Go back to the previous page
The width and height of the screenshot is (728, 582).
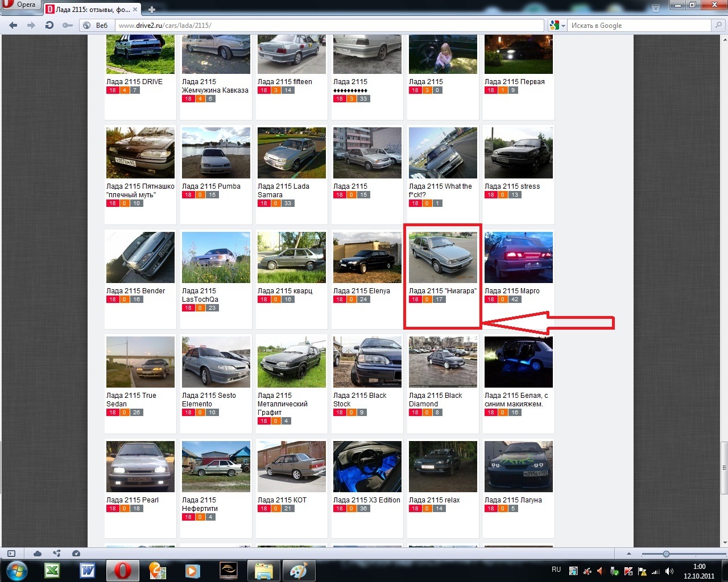13,26
